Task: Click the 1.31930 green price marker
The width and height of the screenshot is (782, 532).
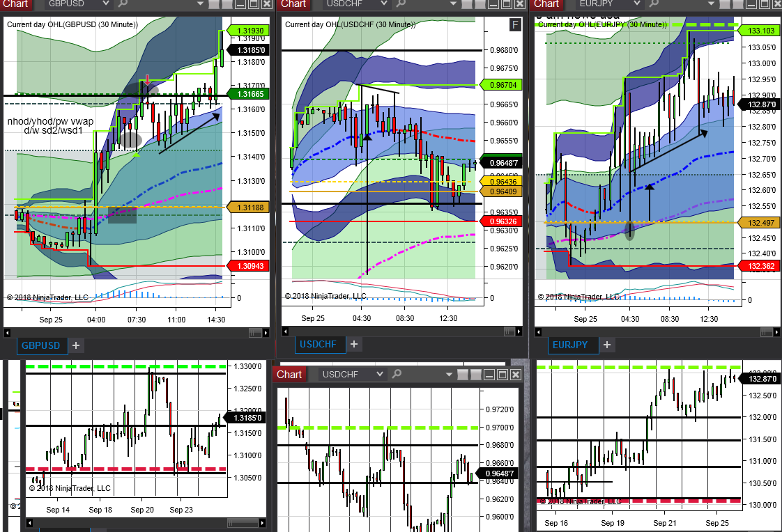Action: [x=248, y=31]
